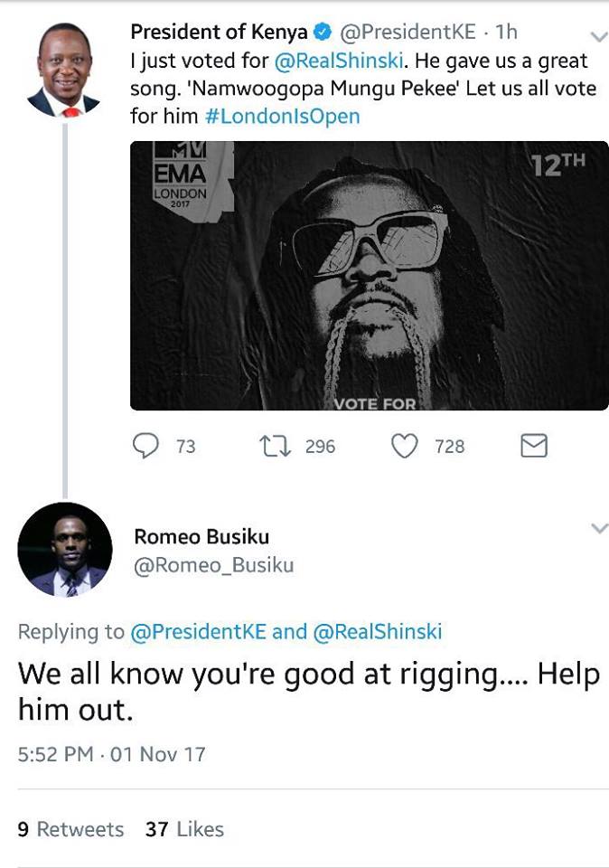Open the #LondonIsOpen hashtag
This screenshot has width=609, height=868.
tap(282, 117)
